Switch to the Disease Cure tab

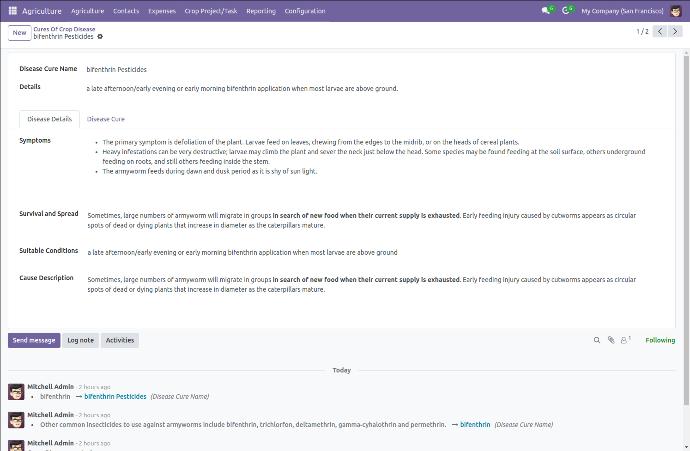[x=106, y=119]
